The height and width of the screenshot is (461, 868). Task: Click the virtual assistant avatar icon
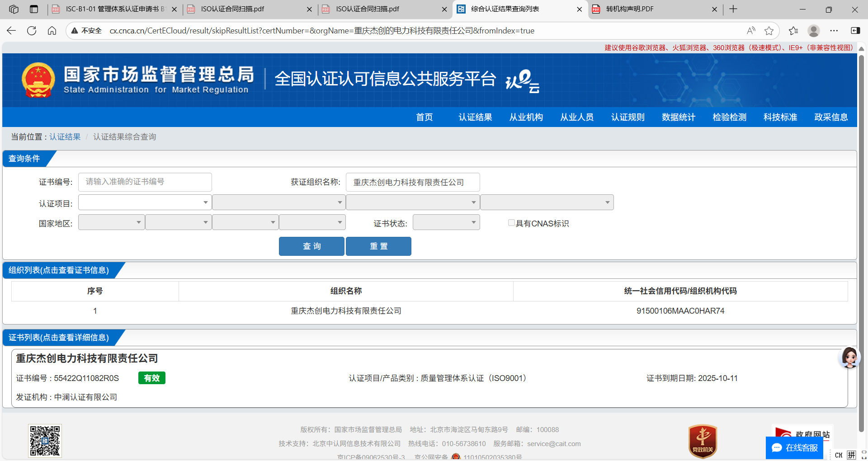pyautogui.click(x=849, y=358)
